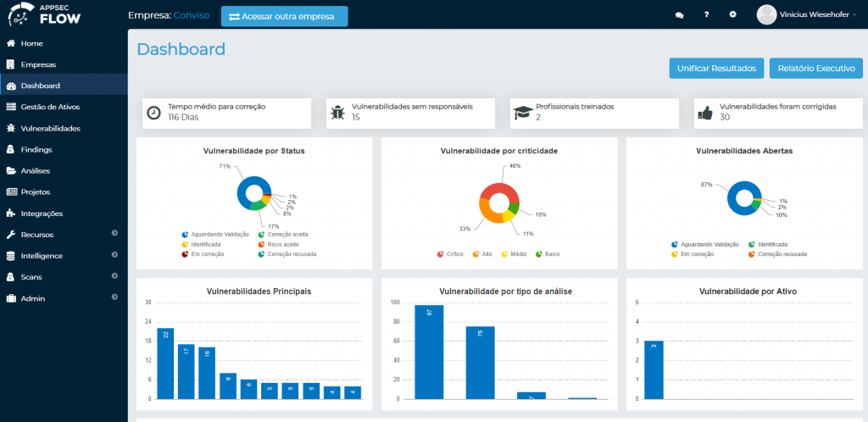Click the Scans icon in sidebar
This screenshot has width=868, height=422.
10,276
